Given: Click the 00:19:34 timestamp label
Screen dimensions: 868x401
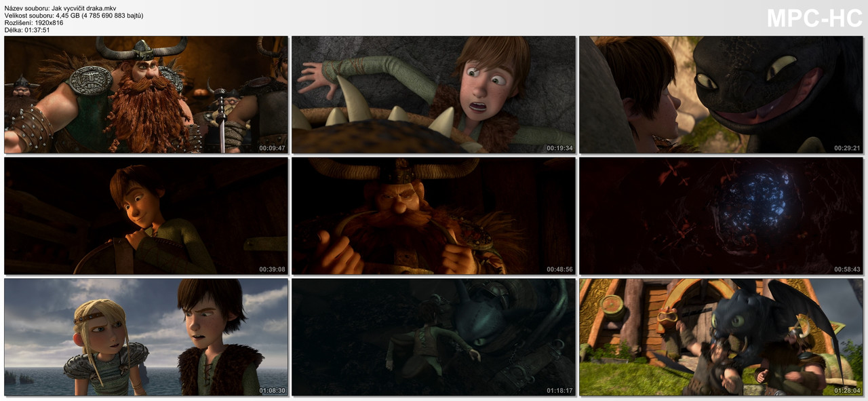Looking at the screenshot, I should [x=559, y=148].
